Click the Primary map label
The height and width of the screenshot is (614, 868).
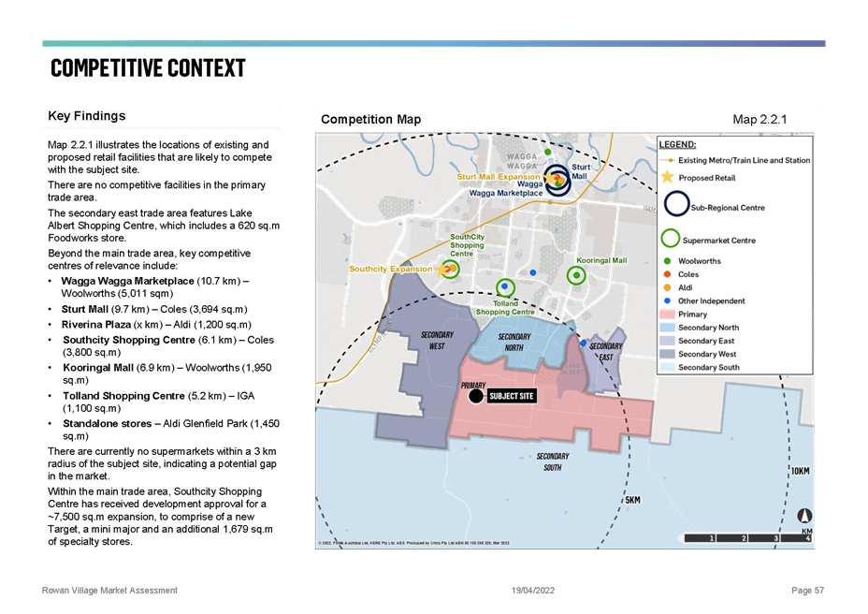pos(473,385)
